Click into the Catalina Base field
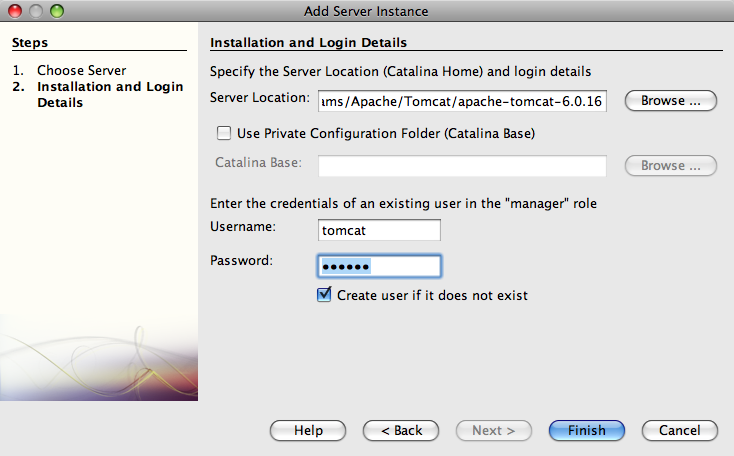 (462, 166)
